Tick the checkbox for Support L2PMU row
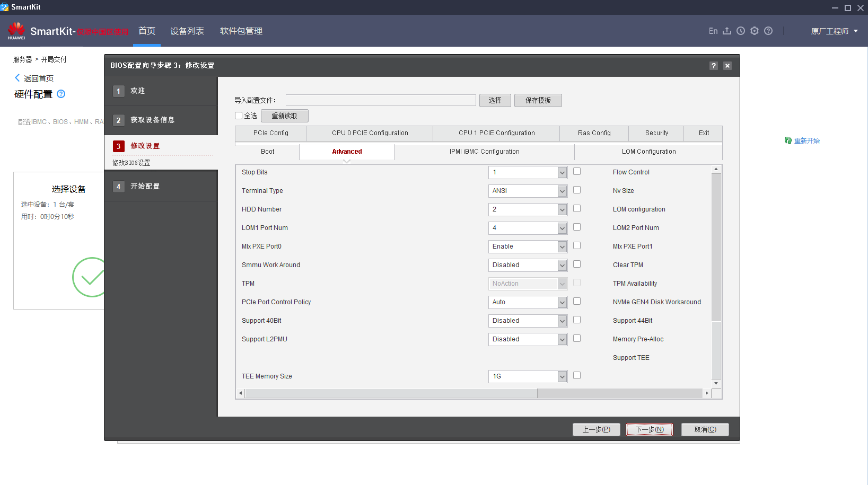 pyautogui.click(x=577, y=338)
